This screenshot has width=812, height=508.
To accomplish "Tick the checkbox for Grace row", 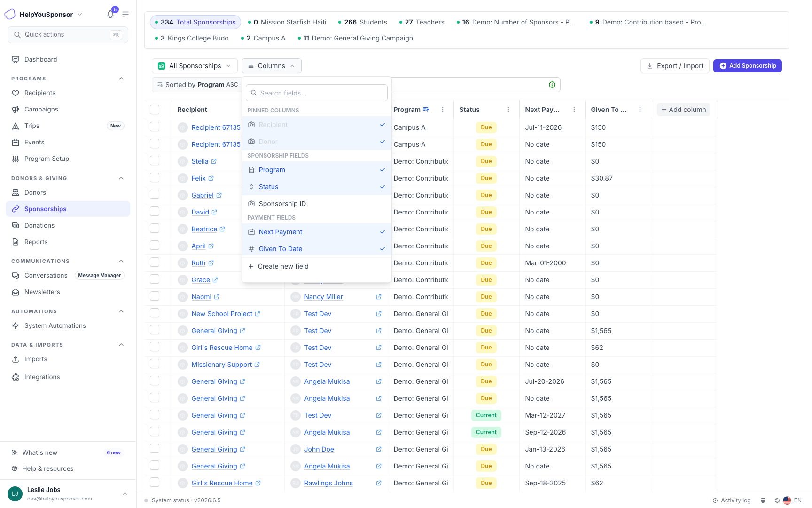I will pyautogui.click(x=155, y=279).
